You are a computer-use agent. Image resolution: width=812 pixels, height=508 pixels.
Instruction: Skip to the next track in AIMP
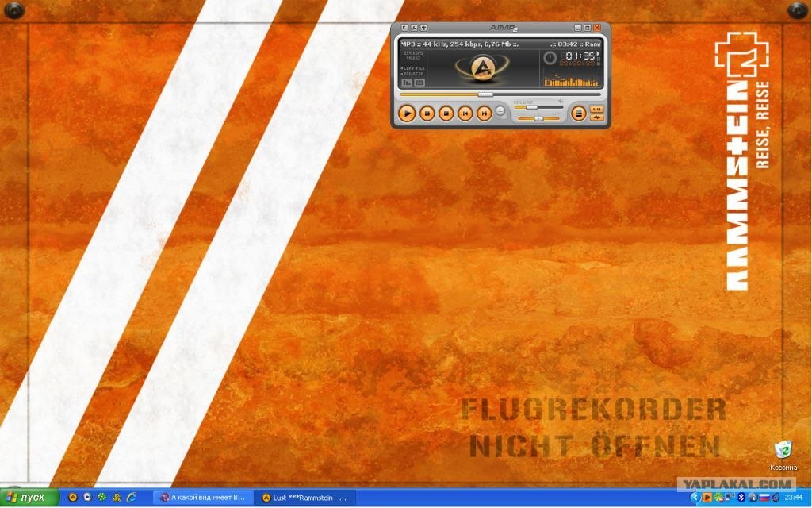click(485, 113)
